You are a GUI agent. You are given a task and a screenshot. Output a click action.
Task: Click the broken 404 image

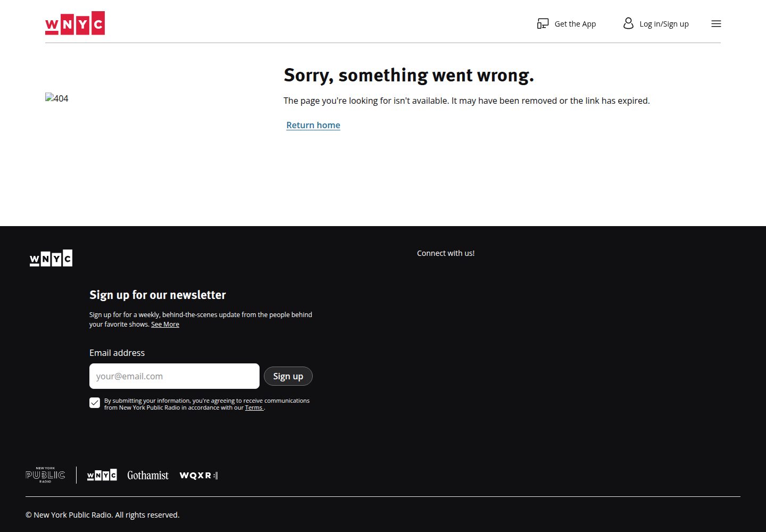(x=57, y=98)
